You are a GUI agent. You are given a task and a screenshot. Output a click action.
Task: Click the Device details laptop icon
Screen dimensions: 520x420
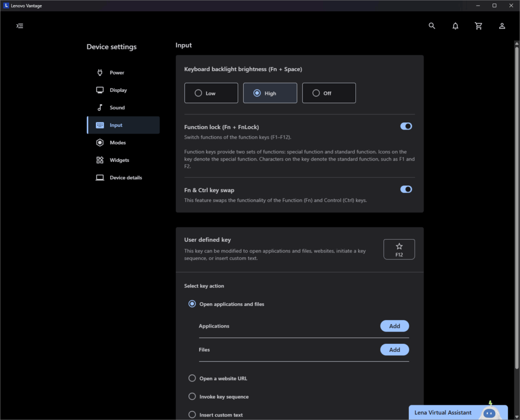pyautogui.click(x=100, y=178)
